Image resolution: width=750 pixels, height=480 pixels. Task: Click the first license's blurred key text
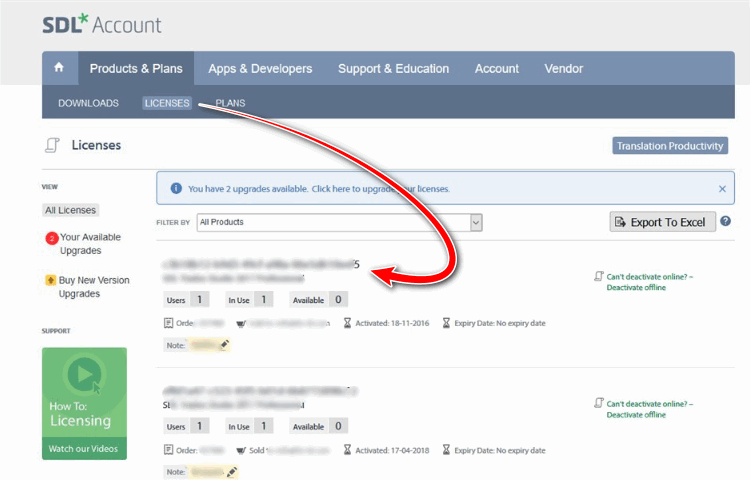point(261,264)
